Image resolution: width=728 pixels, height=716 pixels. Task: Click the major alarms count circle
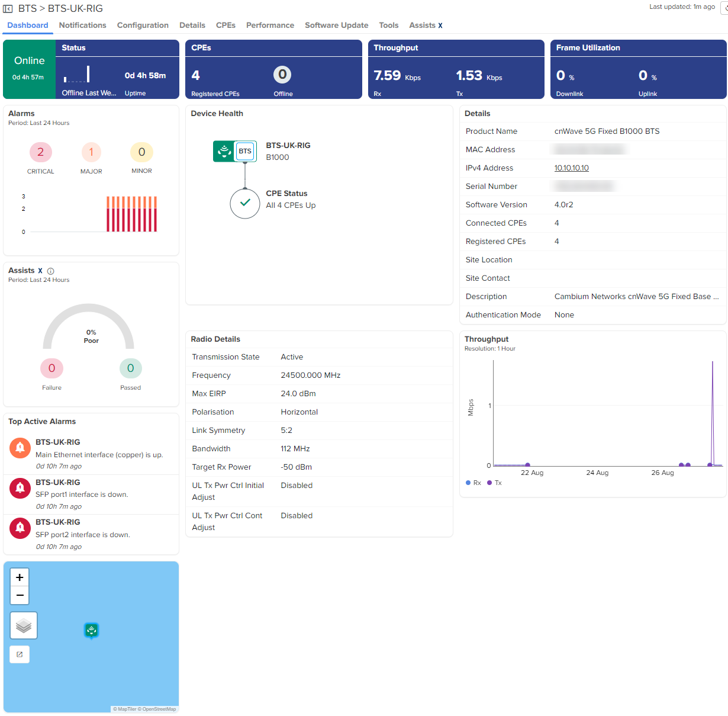click(91, 152)
